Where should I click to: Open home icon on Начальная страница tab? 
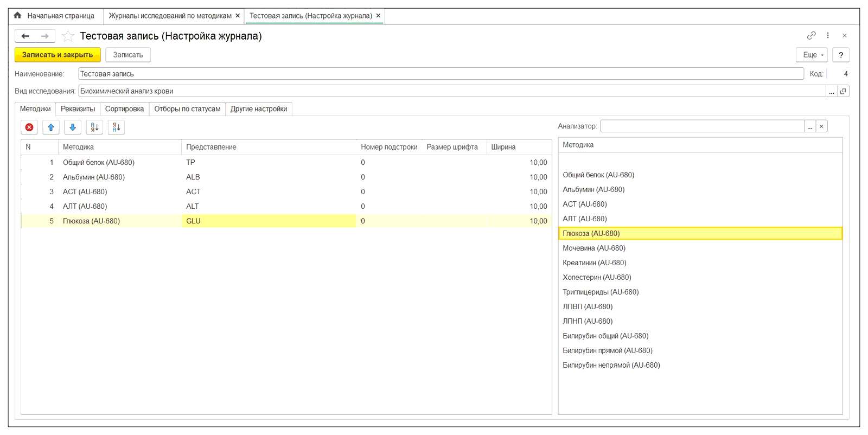[18, 16]
